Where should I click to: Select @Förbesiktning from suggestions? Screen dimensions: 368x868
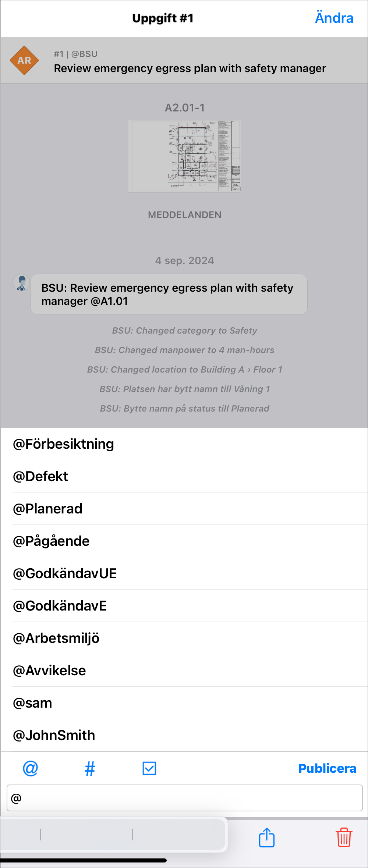63,444
